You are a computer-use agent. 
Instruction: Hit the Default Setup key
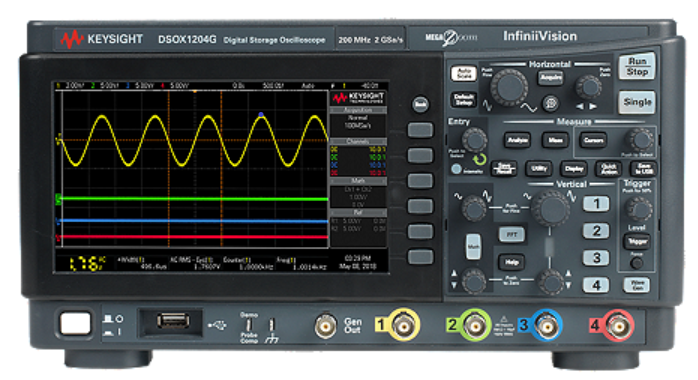[464, 99]
